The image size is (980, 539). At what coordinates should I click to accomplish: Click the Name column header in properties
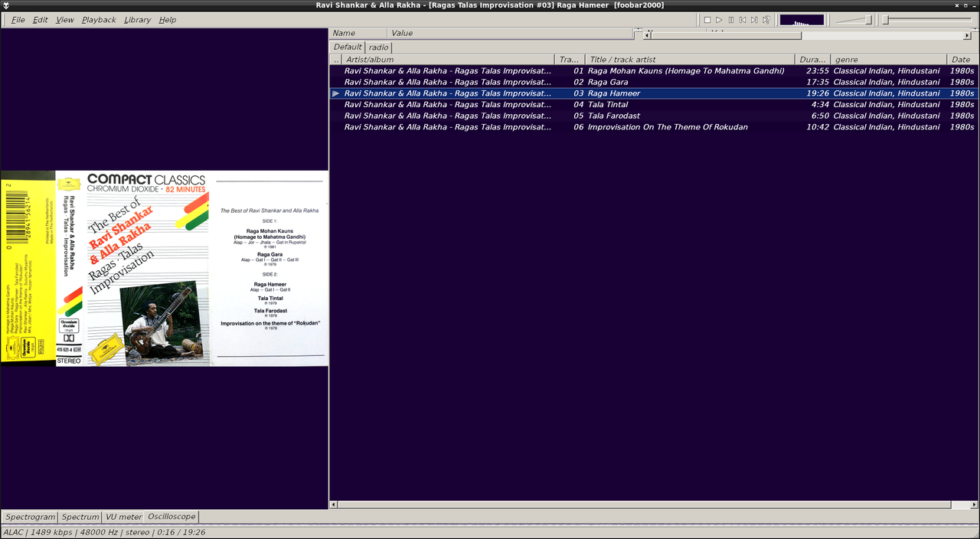coord(358,33)
